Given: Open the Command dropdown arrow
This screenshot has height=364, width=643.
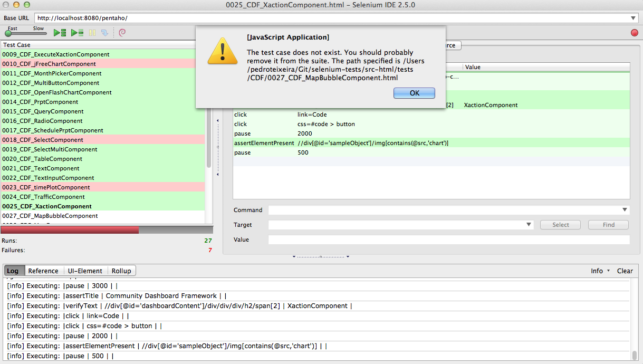Looking at the screenshot, I should coord(625,210).
